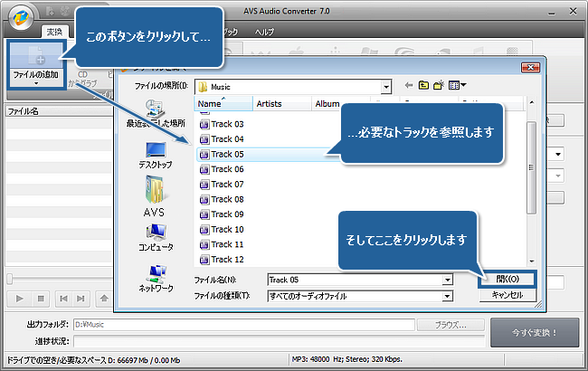Click the AVS application logo button

coord(21,17)
